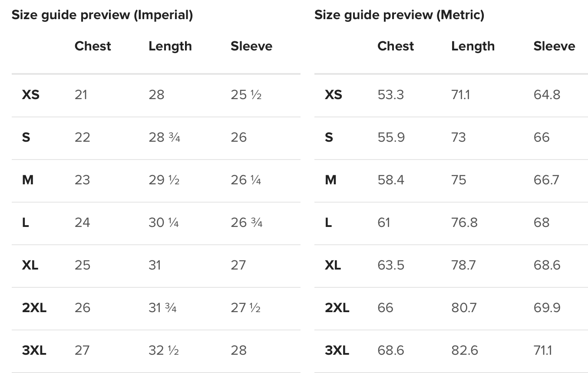Select the 30 ¼ length value for size L
The width and height of the screenshot is (588, 373).
[x=163, y=223]
